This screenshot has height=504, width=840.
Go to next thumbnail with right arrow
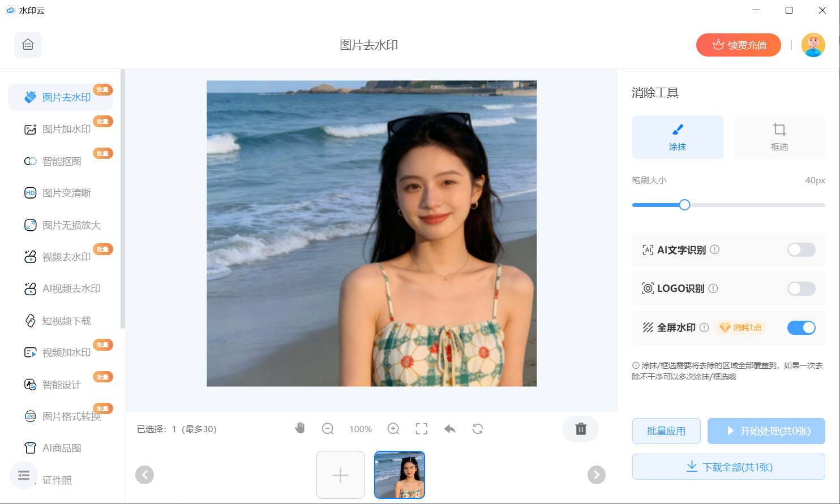point(596,475)
